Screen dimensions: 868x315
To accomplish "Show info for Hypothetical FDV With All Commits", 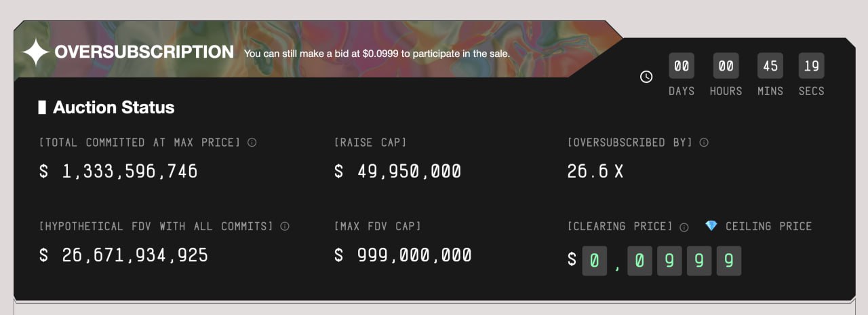I will pyautogui.click(x=285, y=226).
